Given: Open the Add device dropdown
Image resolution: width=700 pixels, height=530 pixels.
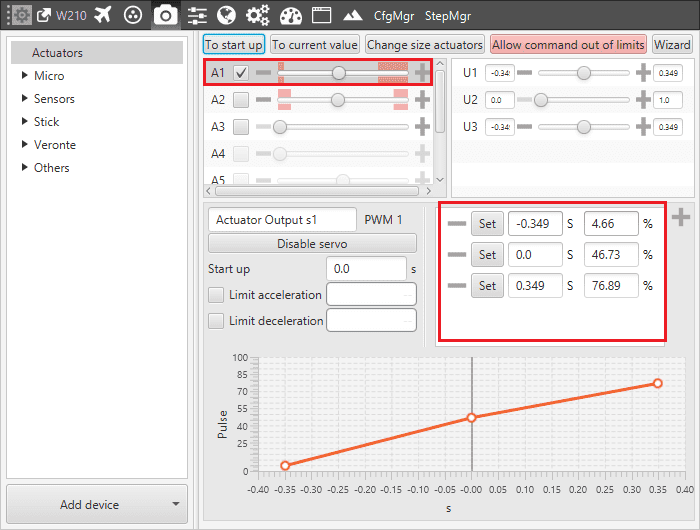Looking at the screenshot, I should pyautogui.click(x=97, y=504).
